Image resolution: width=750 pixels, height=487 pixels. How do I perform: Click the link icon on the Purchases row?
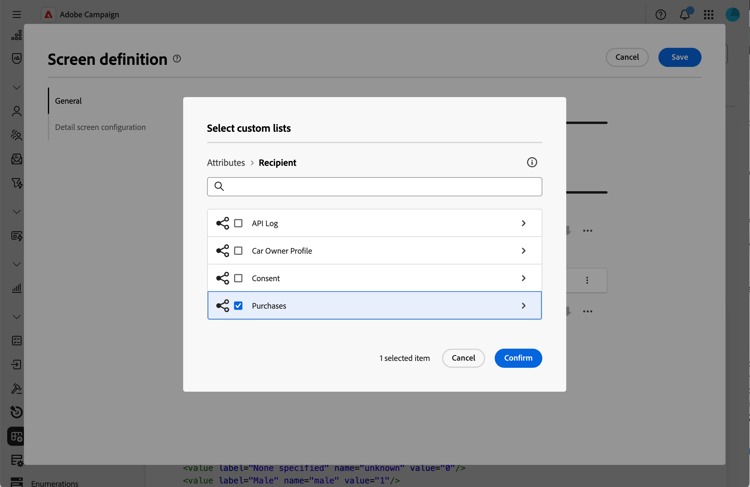coord(222,306)
